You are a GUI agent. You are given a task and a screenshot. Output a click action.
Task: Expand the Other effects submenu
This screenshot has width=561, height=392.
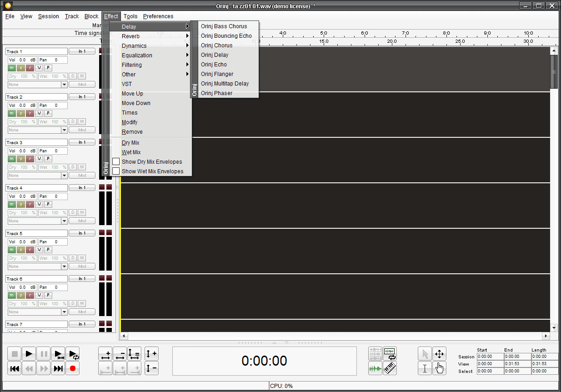[x=150, y=74]
